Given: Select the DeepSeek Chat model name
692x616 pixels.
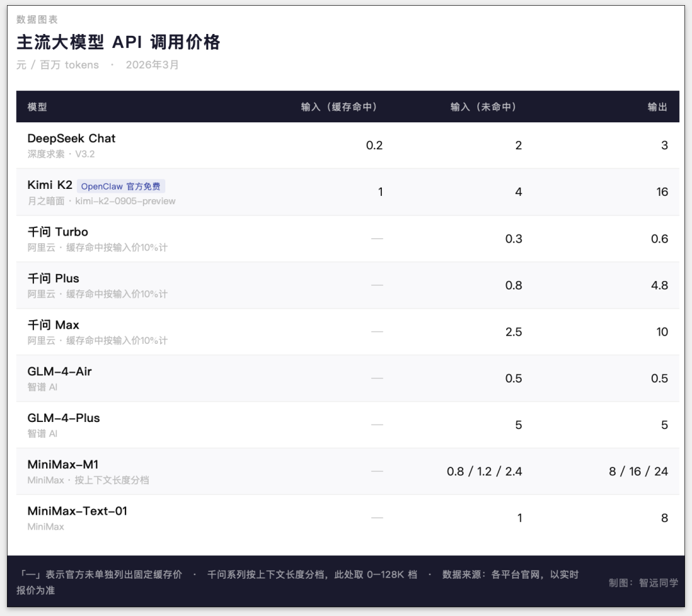Looking at the screenshot, I should pos(71,138).
